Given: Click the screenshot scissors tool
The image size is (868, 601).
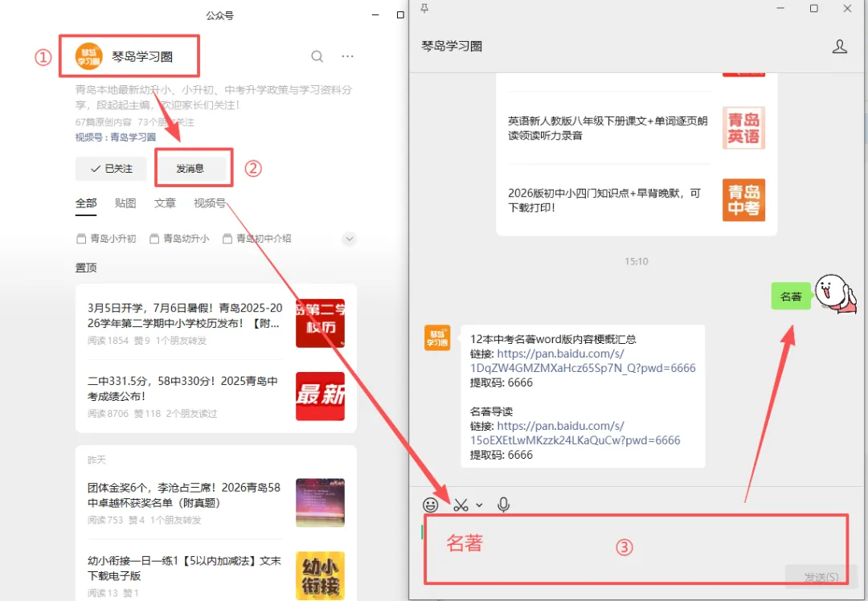Looking at the screenshot, I should [x=461, y=505].
